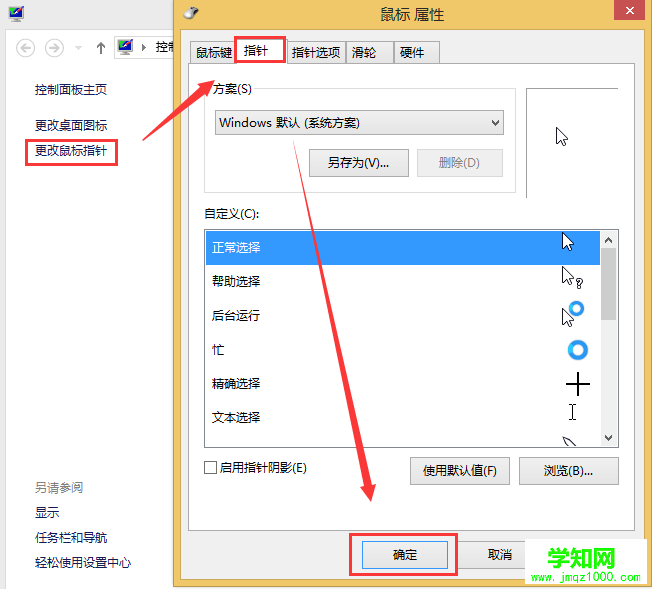Click the greyed-out 删除(D) button
652x589 pixels.
459,163
